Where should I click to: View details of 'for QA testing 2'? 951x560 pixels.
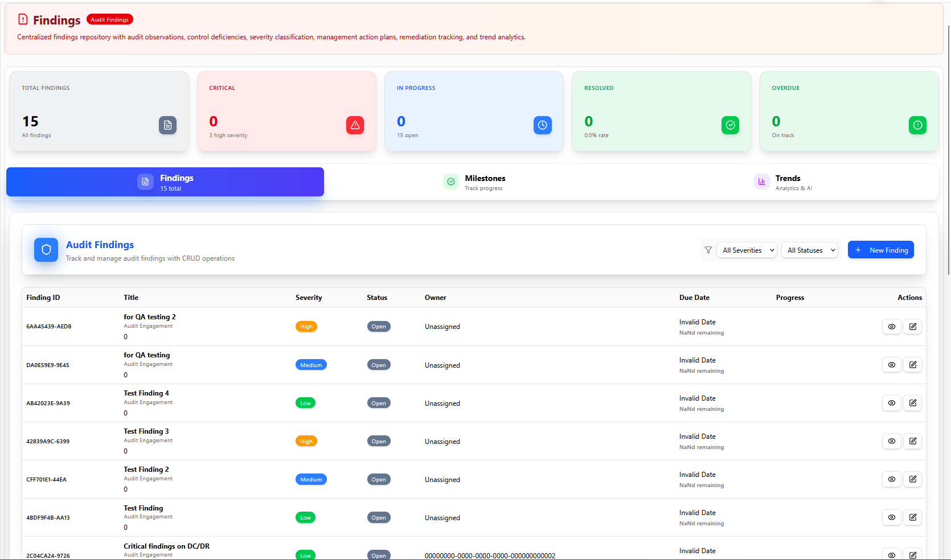[x=891, y=327]
